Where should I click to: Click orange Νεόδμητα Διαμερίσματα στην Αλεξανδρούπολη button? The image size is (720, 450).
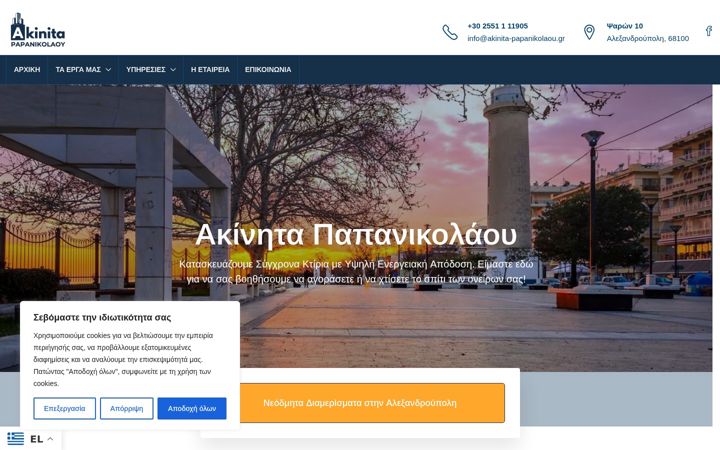click(360, 403)
